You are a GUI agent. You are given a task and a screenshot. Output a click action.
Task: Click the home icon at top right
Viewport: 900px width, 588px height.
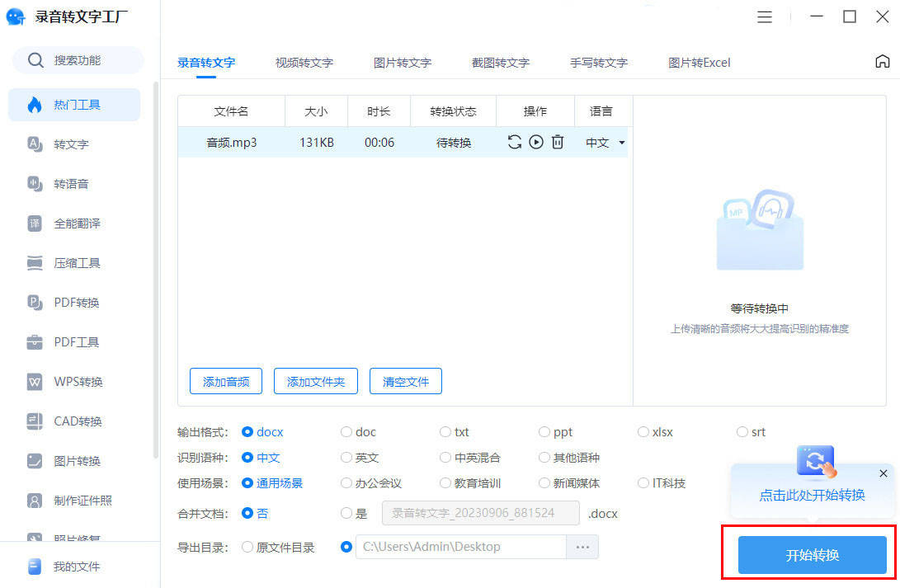tap(882, 61)
